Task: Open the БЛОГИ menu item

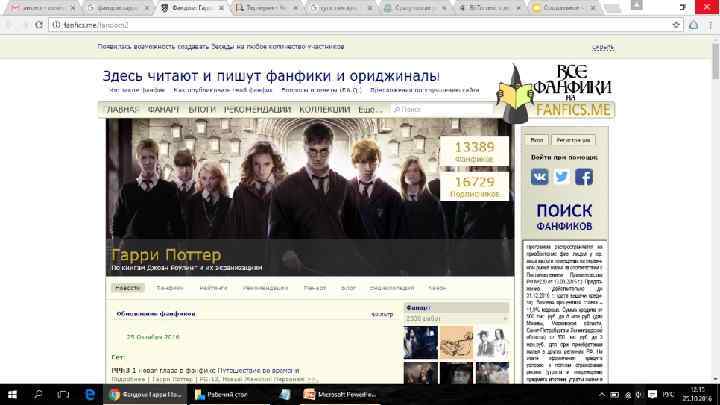Action: (202, 109)
